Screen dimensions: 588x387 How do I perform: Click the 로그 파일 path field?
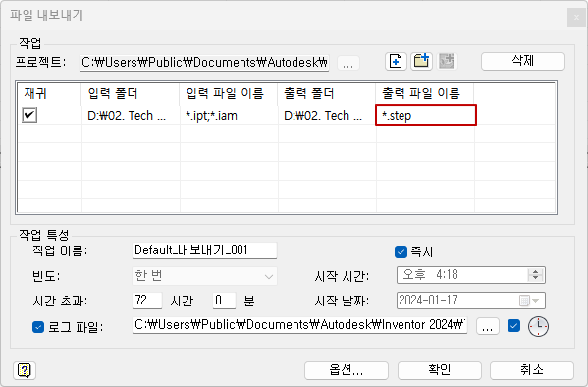click(299, 325)
